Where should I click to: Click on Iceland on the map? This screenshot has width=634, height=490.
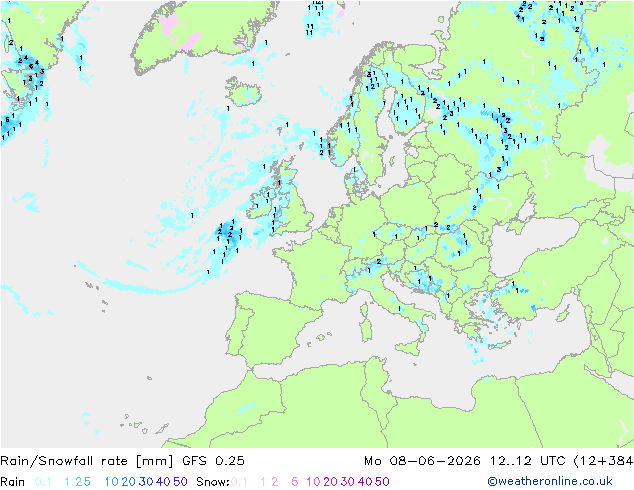click(243, 93)
